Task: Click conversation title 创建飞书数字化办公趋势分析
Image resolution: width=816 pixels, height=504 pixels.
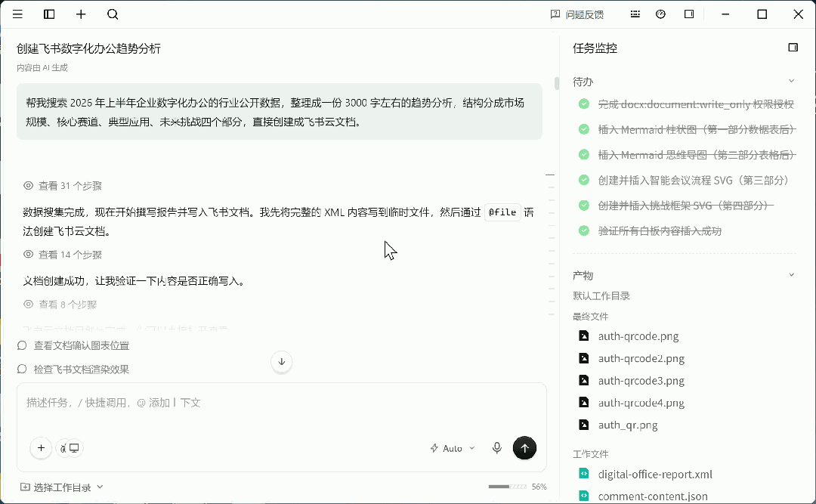Action: coord(88,48)
